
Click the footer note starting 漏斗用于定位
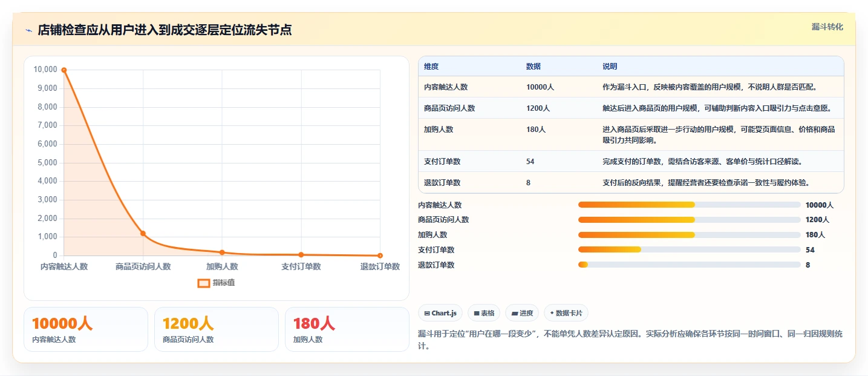631,340
